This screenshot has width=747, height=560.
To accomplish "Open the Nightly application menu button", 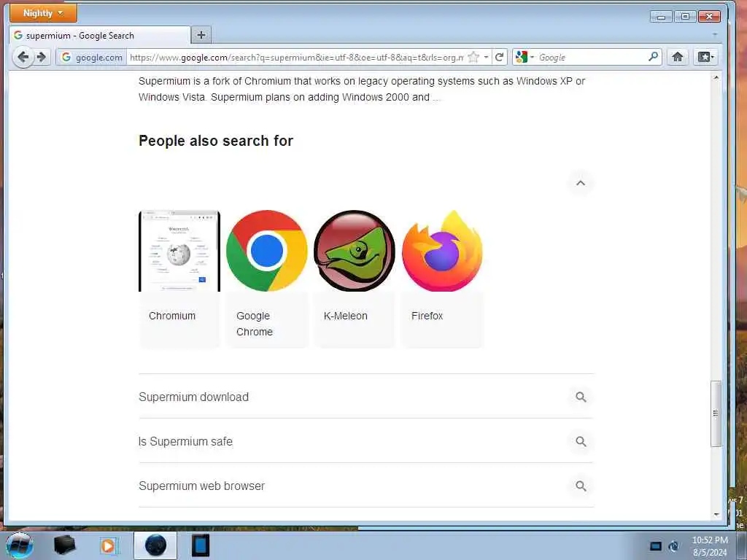I will (x=43, y=13).
